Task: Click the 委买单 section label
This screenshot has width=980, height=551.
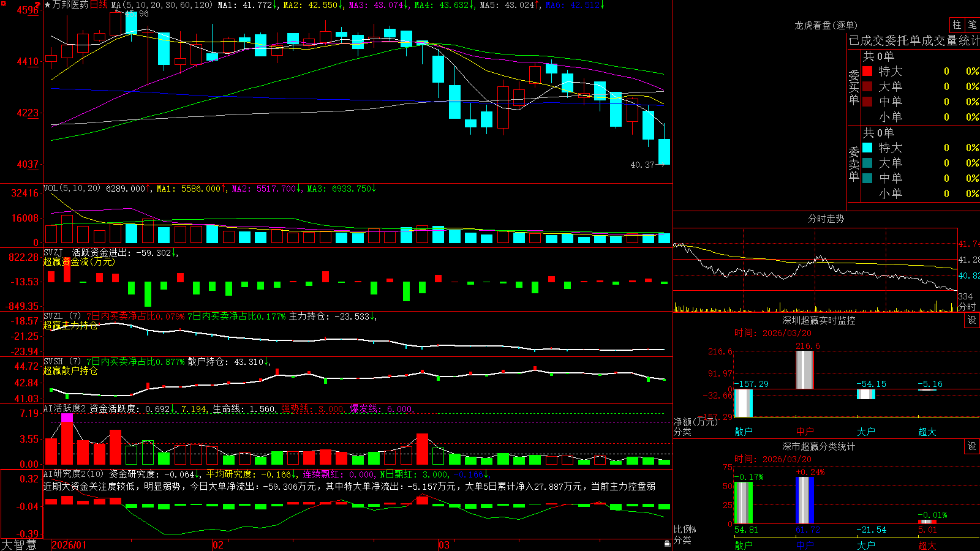Action: [x=854, y=87]
